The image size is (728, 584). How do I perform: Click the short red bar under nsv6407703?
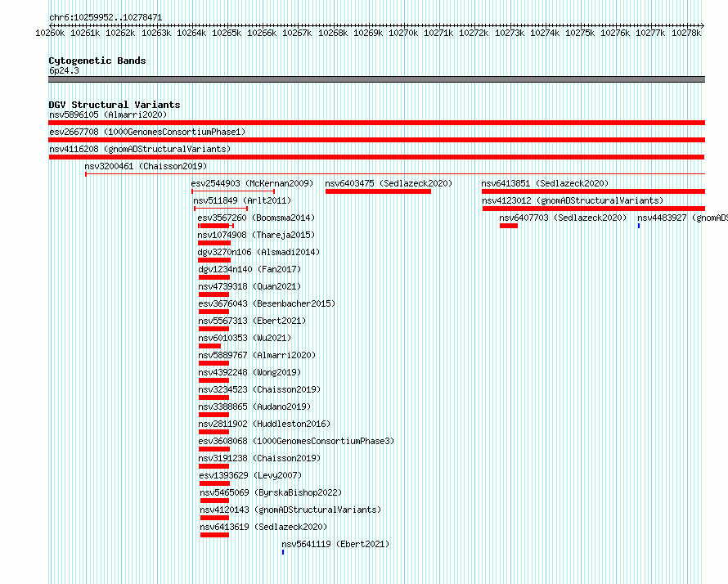(509, 226)
